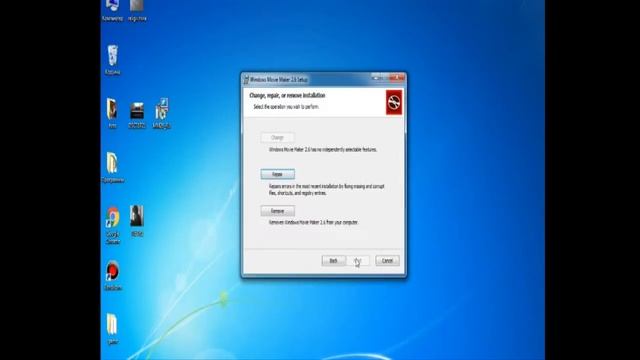
Task: Cancel the Movie Maker setup
Action: 387,260
